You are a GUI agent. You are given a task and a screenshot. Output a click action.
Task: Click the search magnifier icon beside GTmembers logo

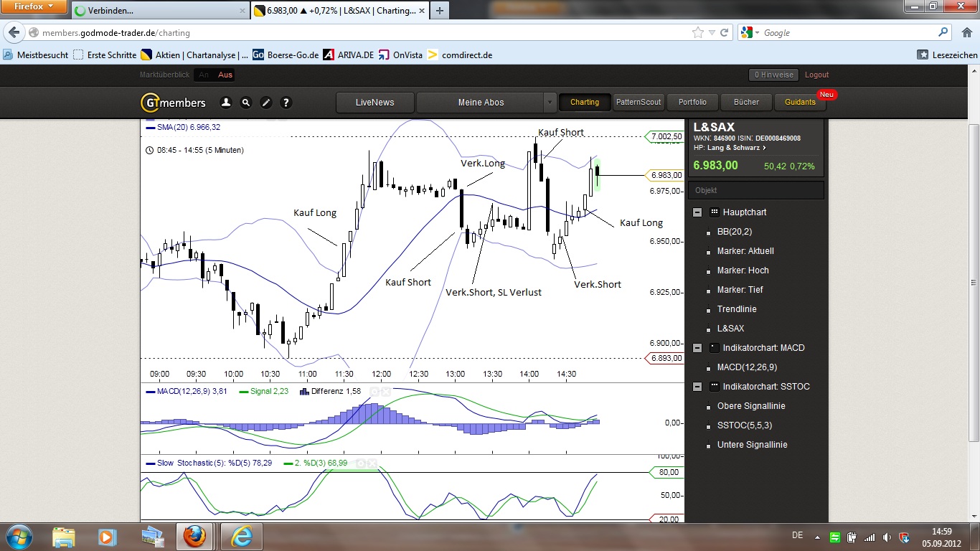(x=246, y=103)
